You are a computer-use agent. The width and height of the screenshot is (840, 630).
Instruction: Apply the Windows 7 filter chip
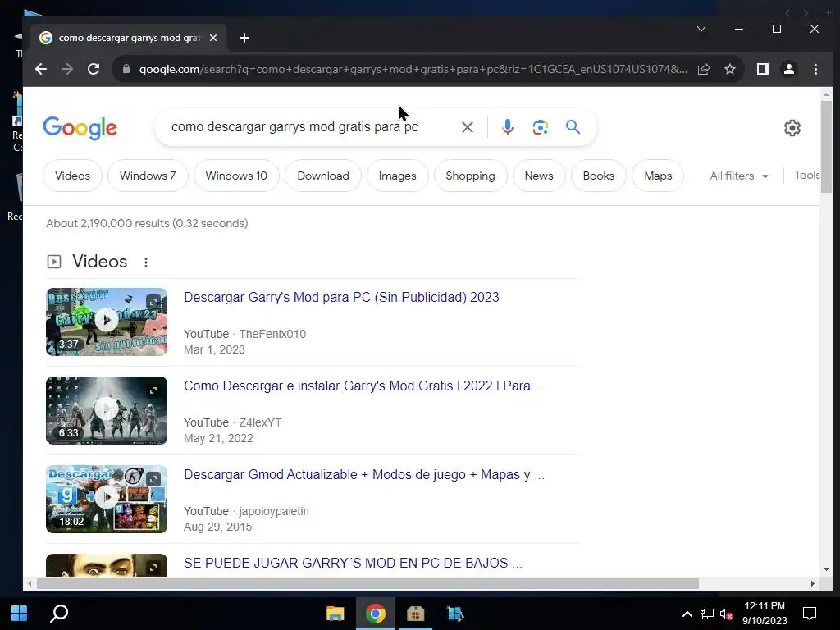[x=148, y=176]
